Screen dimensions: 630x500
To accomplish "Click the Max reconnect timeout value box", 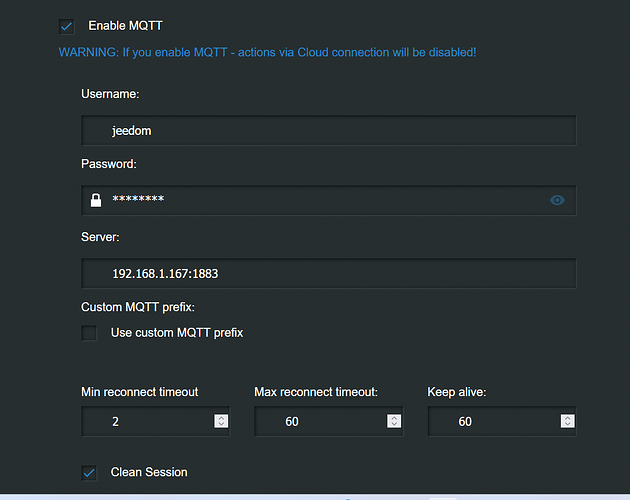I will 318,422.
